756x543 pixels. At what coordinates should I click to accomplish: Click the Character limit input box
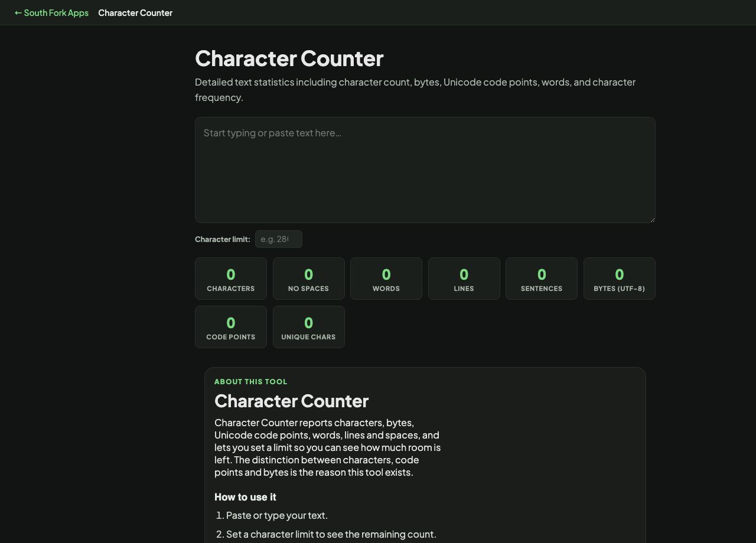[279, 239]
